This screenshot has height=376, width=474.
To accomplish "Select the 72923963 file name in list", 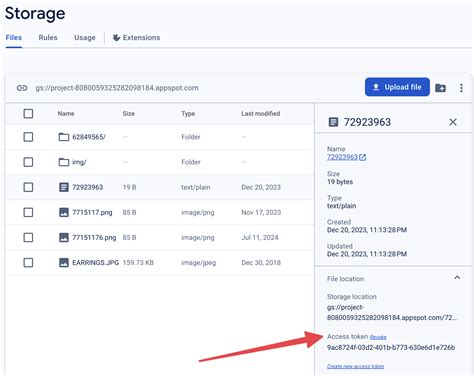I will point(87,187).
